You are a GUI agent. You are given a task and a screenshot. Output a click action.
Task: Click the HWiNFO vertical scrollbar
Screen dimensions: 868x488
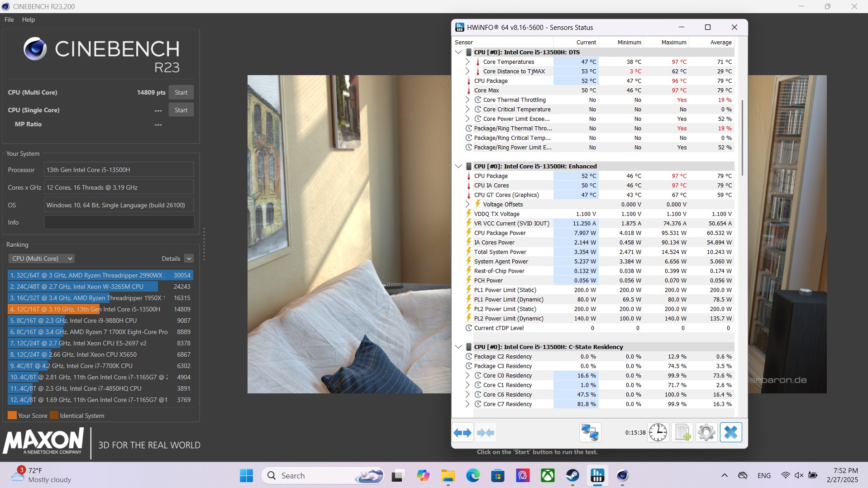point(742,138)
